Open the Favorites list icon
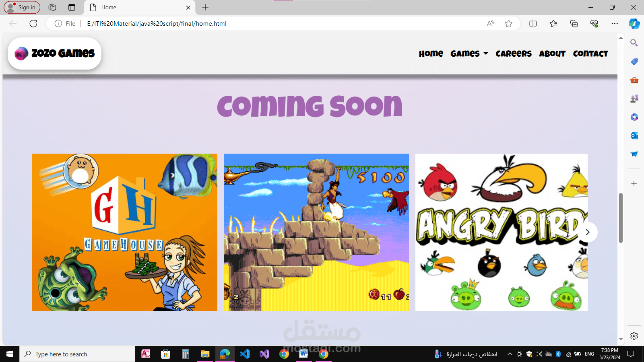This screenshot has width=644, height=362. coord(553,23)
